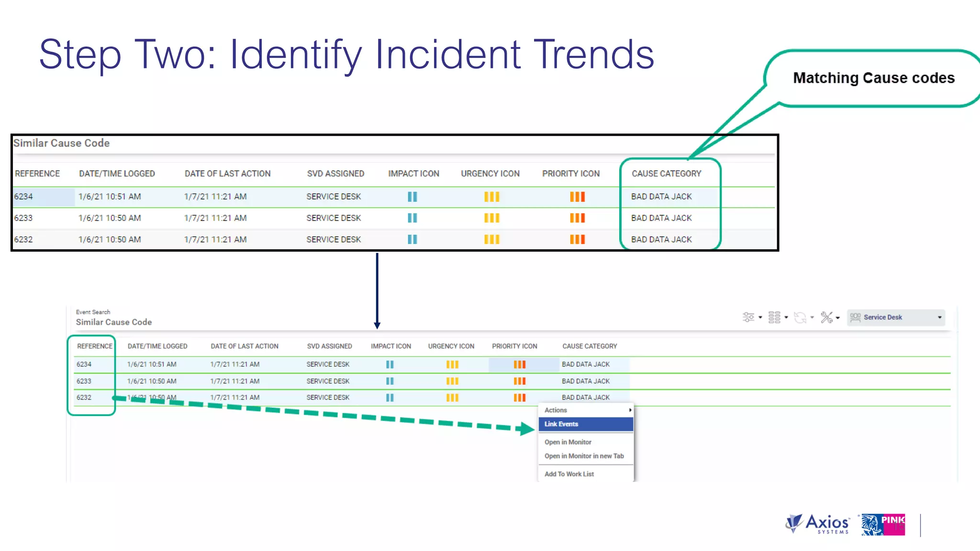Select row 6234 in upper table
The width and height of the screenshot is (980, 551).
[x=23, y=197]
